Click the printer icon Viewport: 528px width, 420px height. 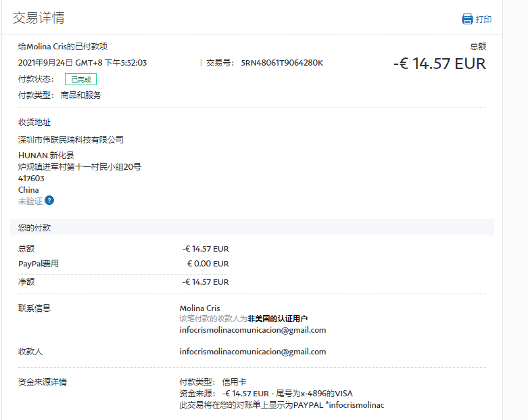click(x=467, y=19)
